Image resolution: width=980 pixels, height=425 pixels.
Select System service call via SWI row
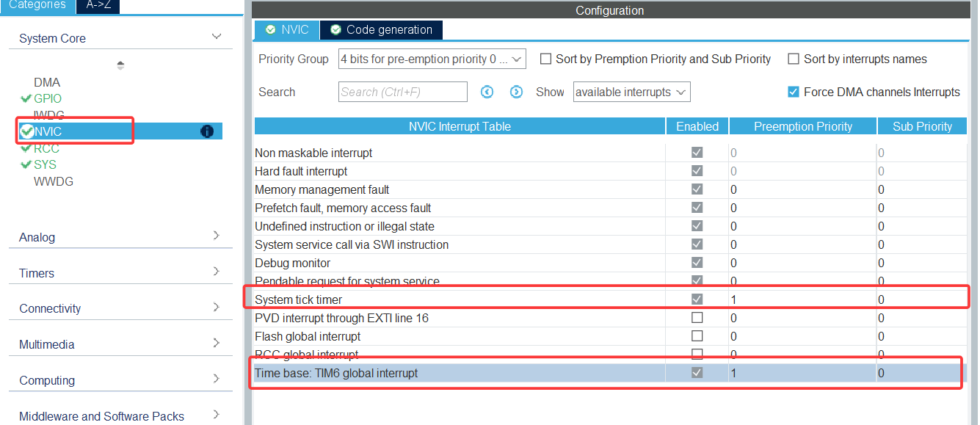(610, 244)
